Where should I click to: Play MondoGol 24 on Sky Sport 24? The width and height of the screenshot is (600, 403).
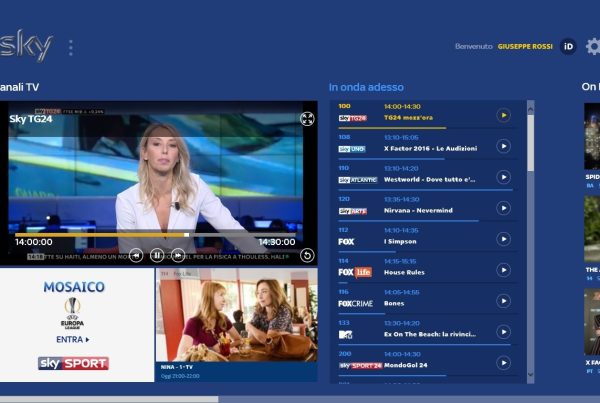[x=503, y=363]
